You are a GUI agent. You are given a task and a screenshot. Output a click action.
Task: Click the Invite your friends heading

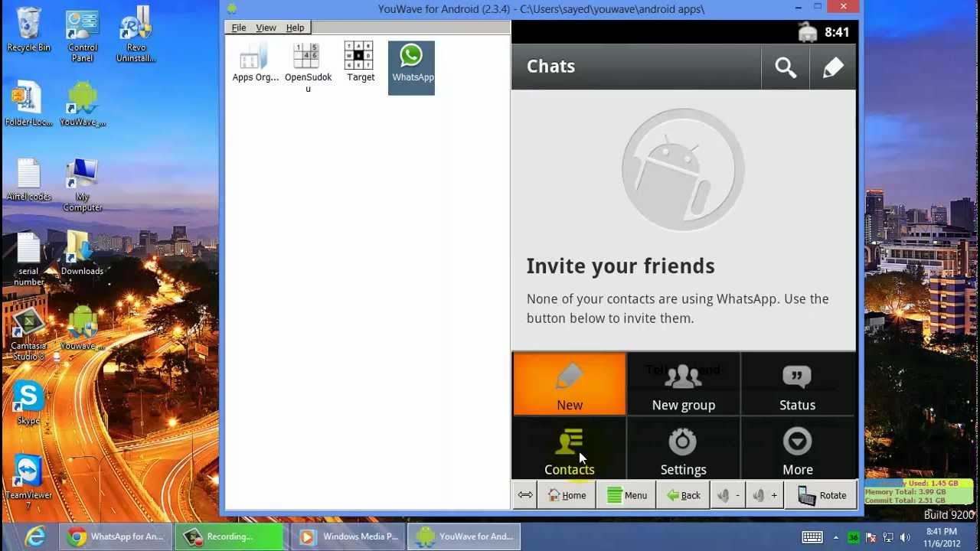[x=620, y=266]
